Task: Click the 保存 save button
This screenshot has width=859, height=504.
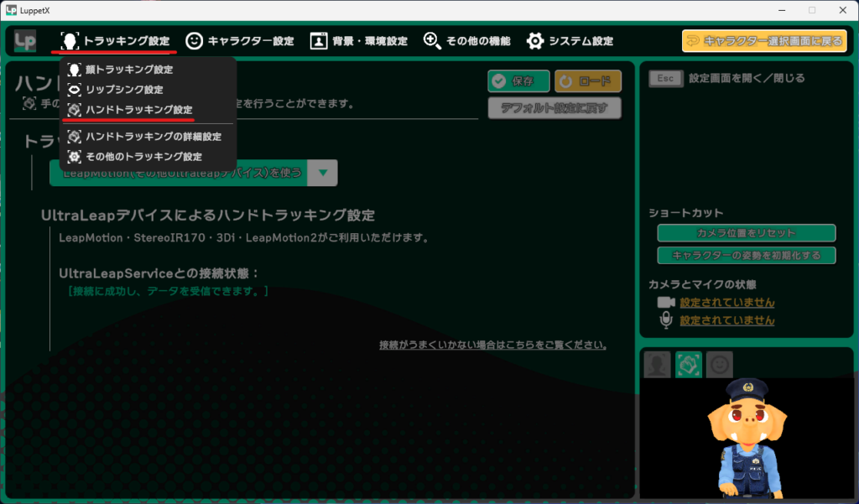Action: pos(518,81)
